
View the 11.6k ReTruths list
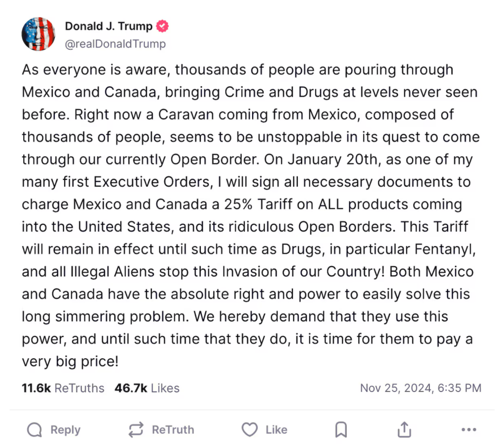pyautogui.click(x=63, y=388)
